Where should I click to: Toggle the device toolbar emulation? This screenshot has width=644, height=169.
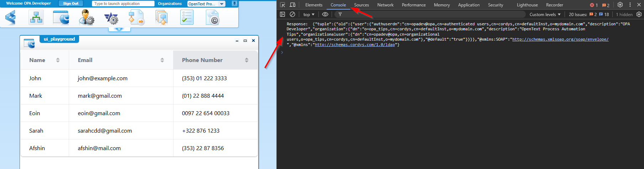pos(292,5)
